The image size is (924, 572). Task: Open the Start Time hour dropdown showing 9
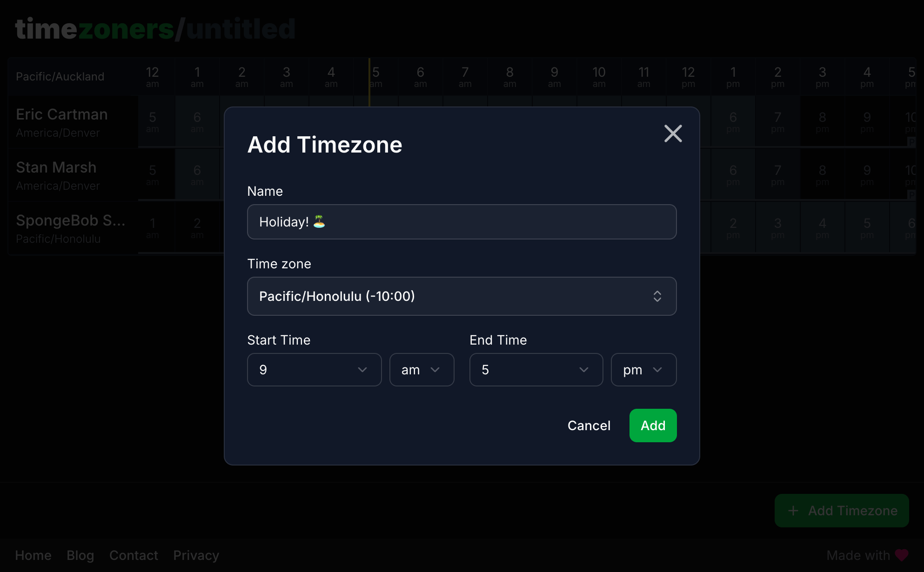(314, 370)
